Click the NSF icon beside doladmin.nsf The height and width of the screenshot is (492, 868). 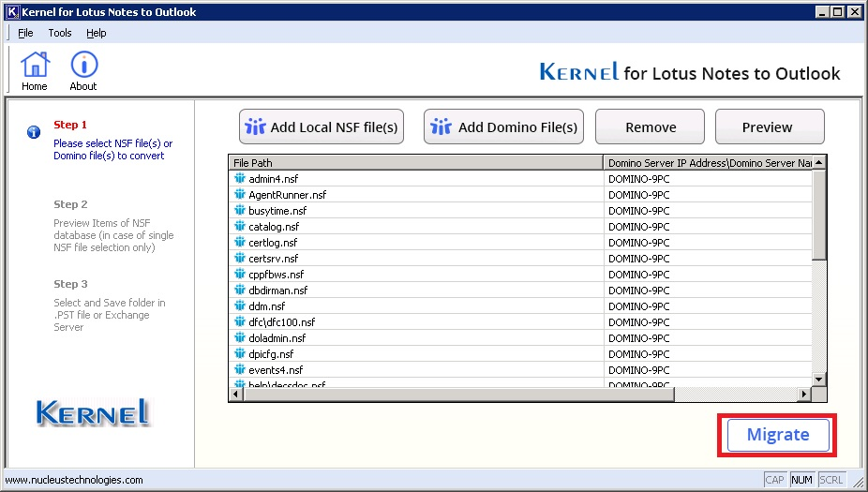point(240,337)
